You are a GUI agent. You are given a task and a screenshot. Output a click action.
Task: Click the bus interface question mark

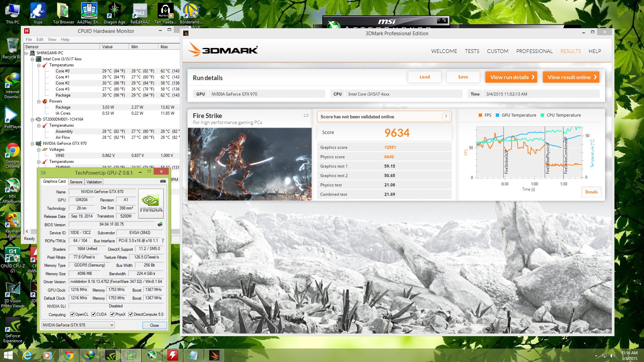tap(163, 241)
